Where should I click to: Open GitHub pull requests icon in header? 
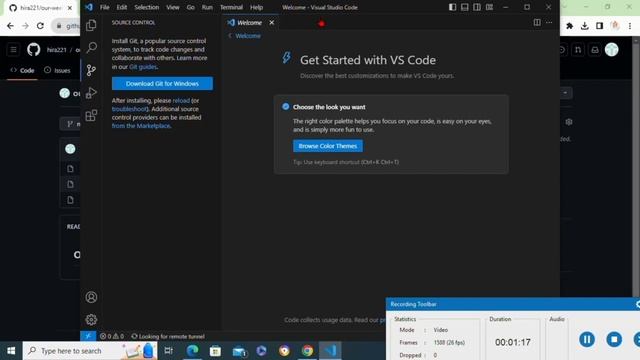pyautogui.click(x=578, y=50)
